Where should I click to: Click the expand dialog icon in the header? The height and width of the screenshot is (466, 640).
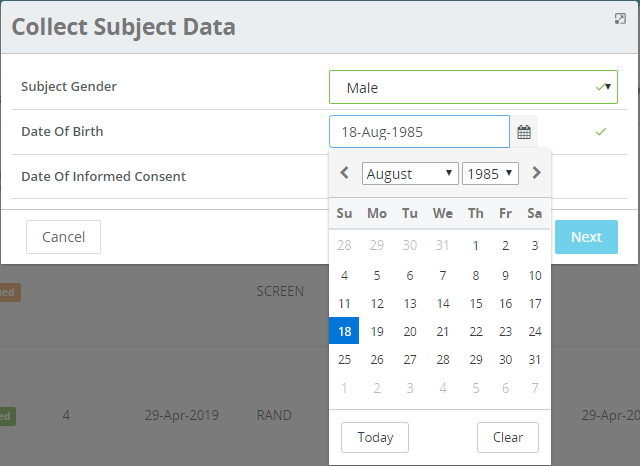pos(620,19)
